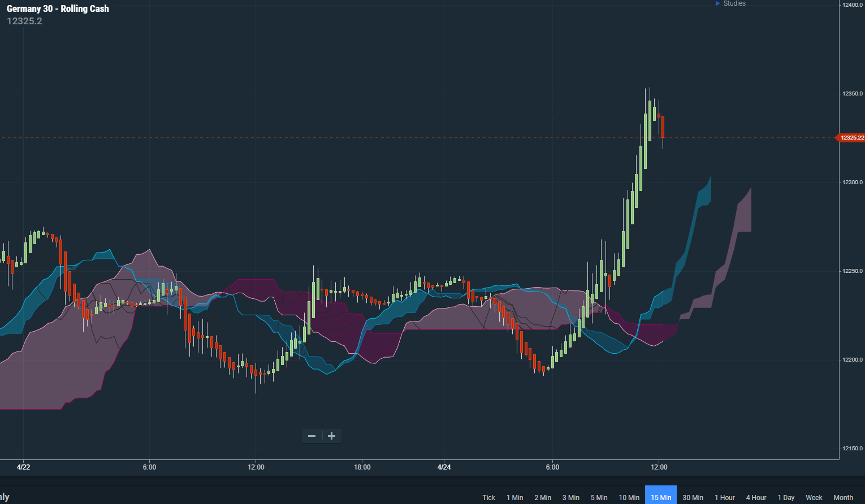The width and height of the screenshot is (865, 504).
Task: Click the blue Studies arrow icon
Action: (x=717, y=3)
